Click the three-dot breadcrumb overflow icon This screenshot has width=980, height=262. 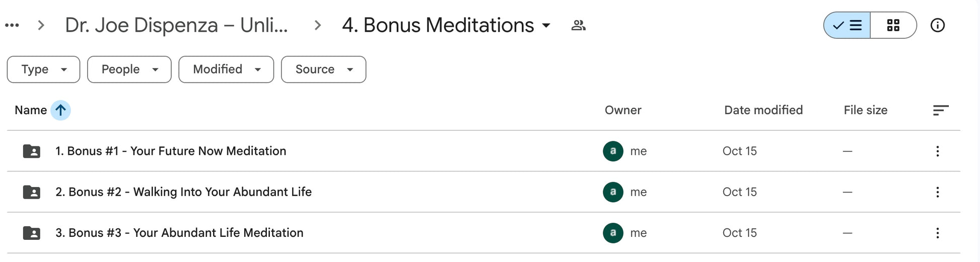click(12, 25)
